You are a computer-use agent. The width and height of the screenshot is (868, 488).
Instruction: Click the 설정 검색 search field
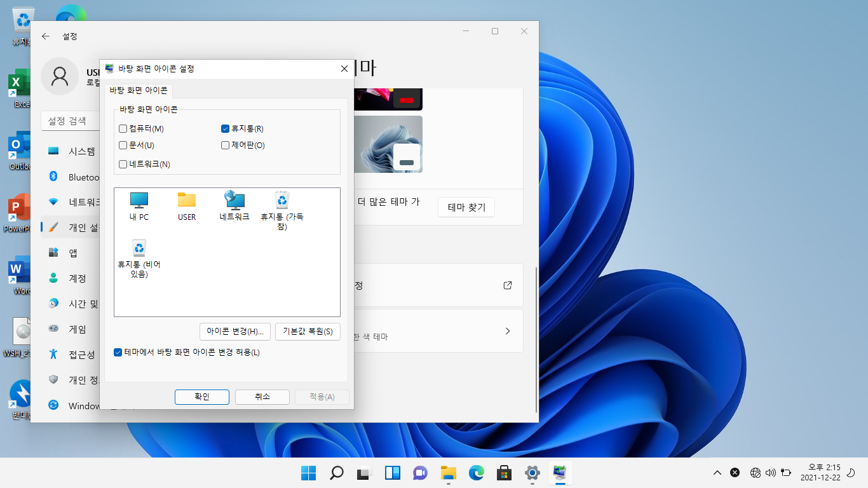click(70, 121)
